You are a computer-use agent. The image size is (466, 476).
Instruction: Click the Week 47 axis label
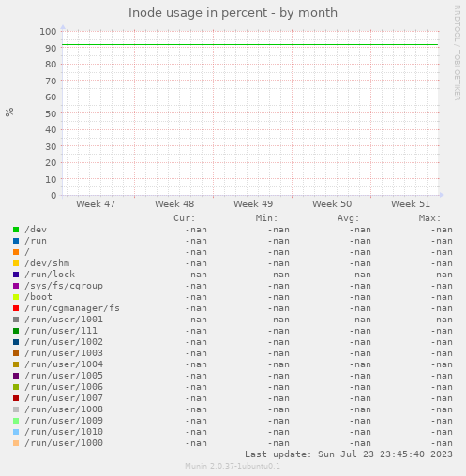coord(96,204)
